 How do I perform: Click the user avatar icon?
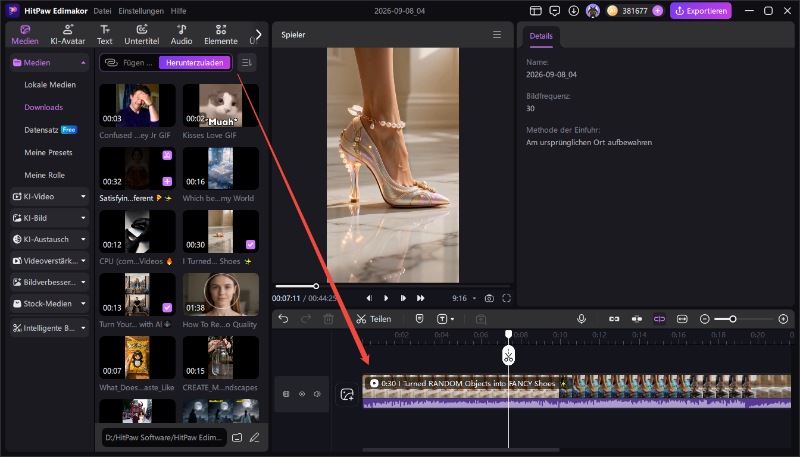pyautogui.click(x=592, y=11)
